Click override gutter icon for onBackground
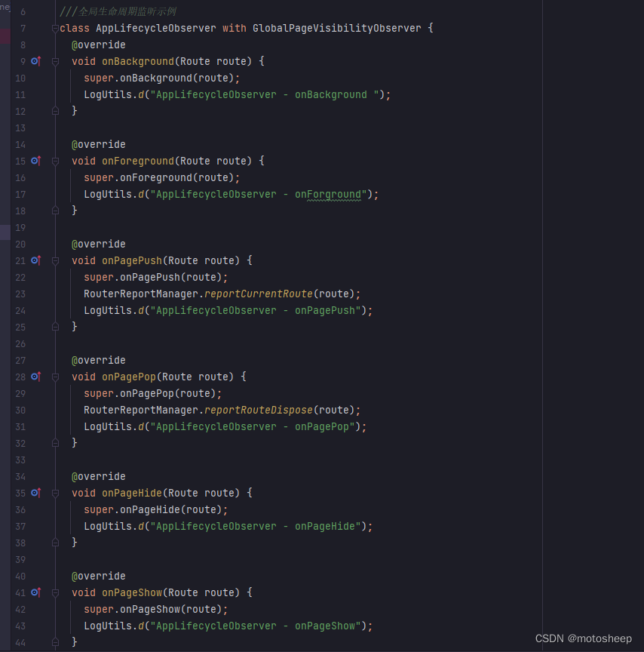Viewport: 644px width, 652px height. [x=36, y=62]
